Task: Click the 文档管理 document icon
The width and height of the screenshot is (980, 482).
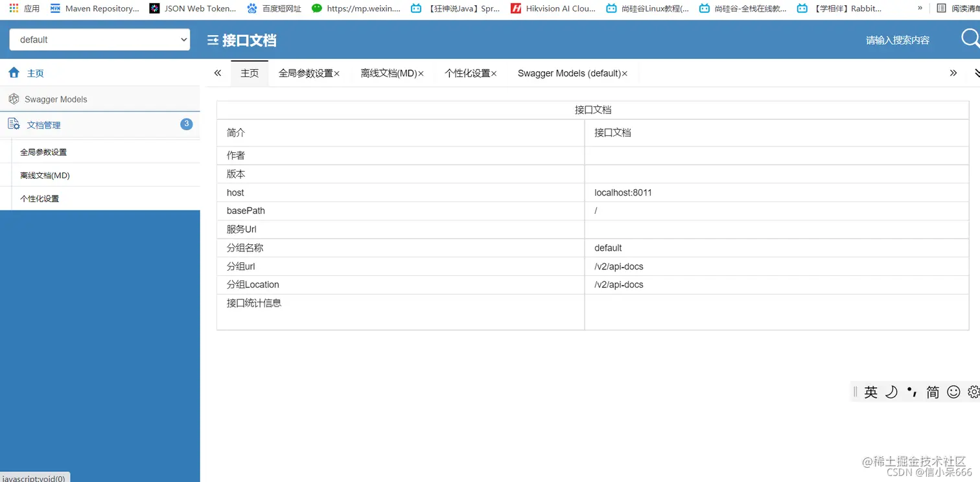Action: tap(14, 124)
